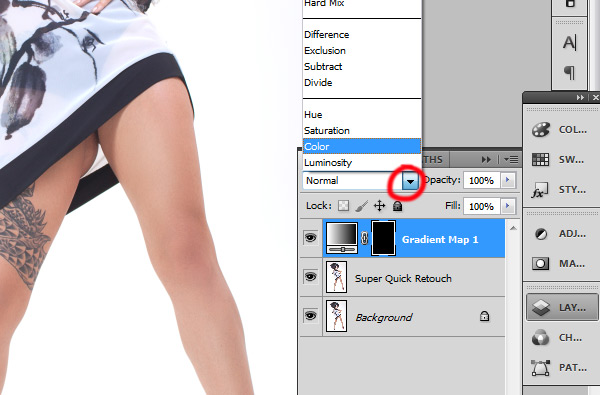Open the Paths panel icon
This screenshot has height=395, width=600.
tap(541, 367)
